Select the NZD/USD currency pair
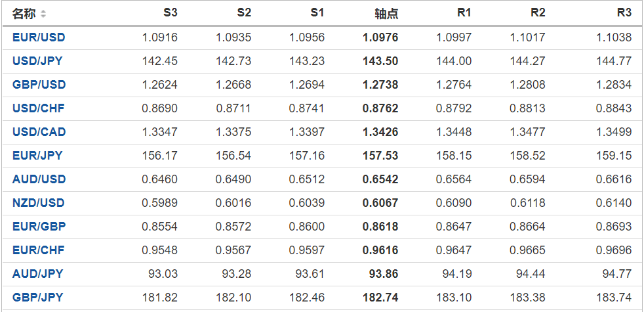This screenshot has height=312, width=644. point(39,203)
